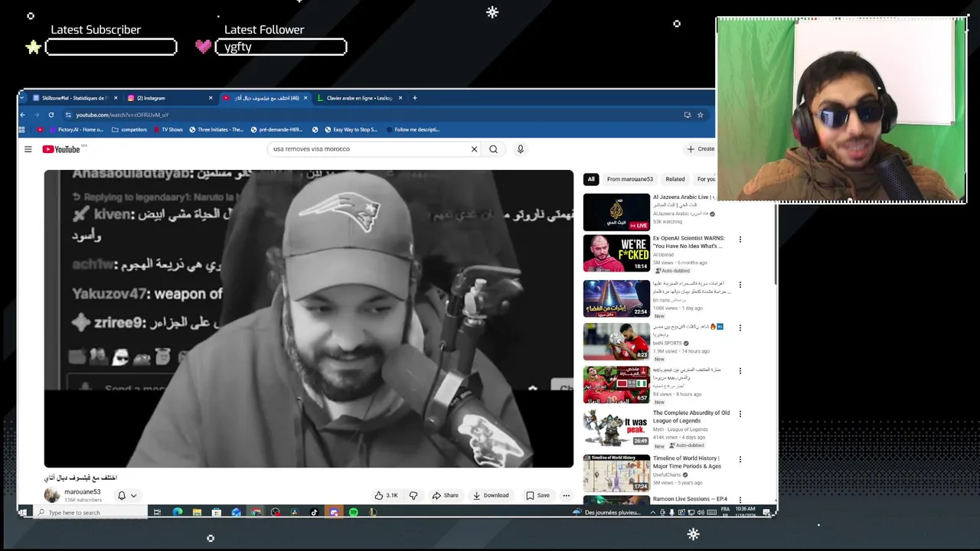This screenshot has height=551, width=980.
Task: Open TikTok from the taskbar
Action: [x=314, y=512]
